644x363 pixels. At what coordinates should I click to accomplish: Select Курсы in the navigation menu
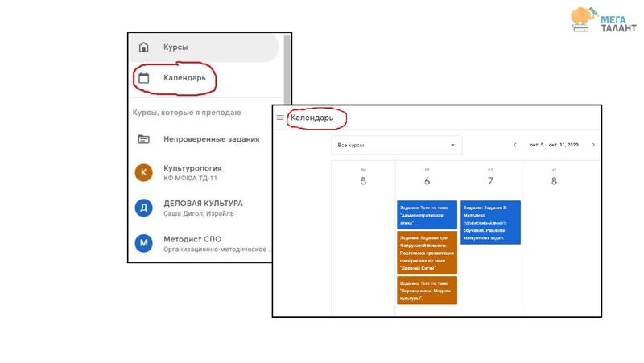[175, 47]
